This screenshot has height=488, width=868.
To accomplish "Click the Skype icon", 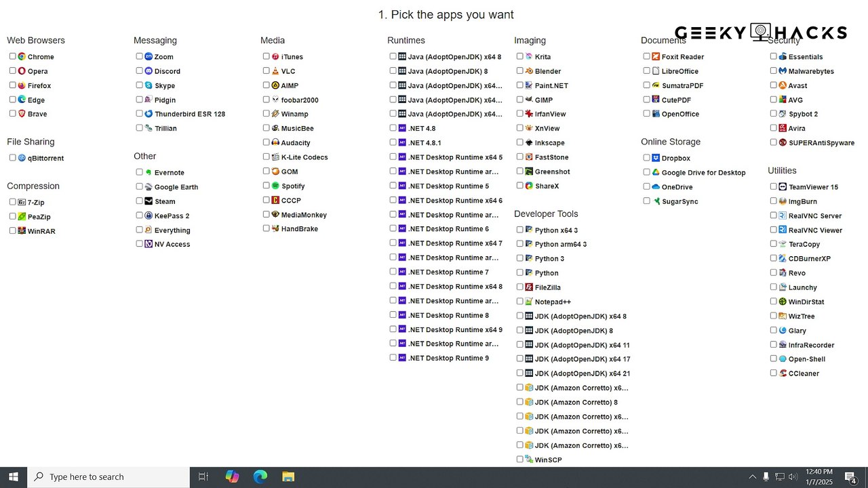I will tap(149, 85).
